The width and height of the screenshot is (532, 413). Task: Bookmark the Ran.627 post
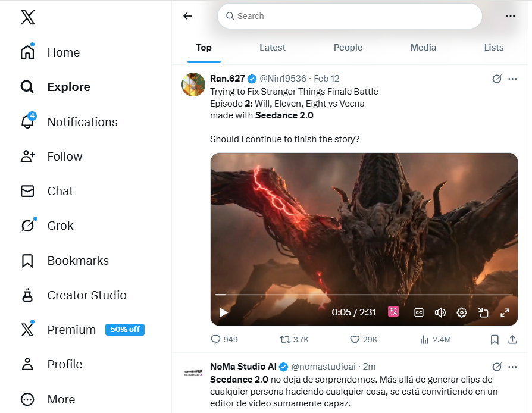pos(495,339)
